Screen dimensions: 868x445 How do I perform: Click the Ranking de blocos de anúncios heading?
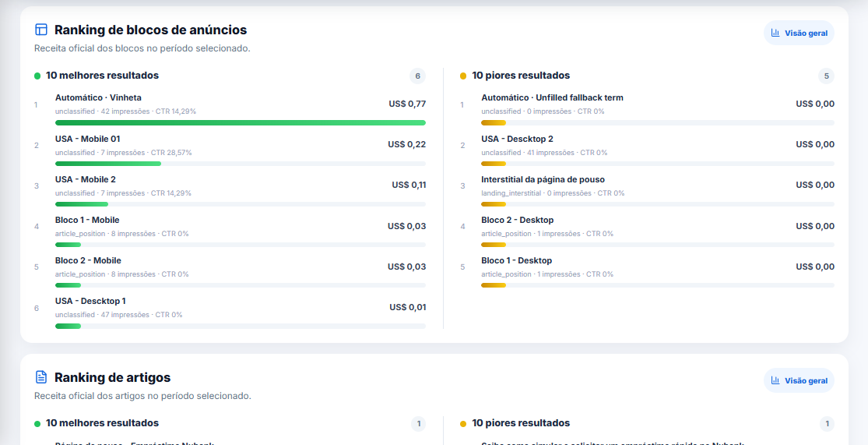click(150, 30)
